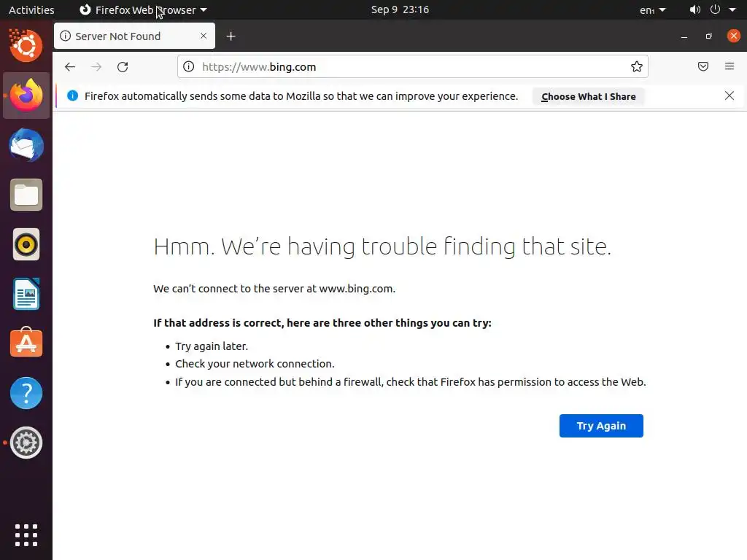Restore down the Firefox window
The width and height of the screenshot is (747, 560).
click(x=708, y=36)
